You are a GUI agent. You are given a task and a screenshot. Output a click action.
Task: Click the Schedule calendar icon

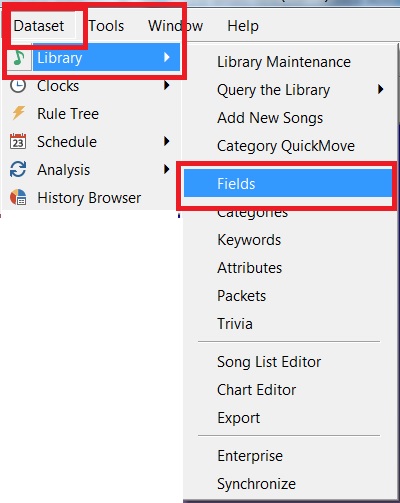click(x=18, y=141)
